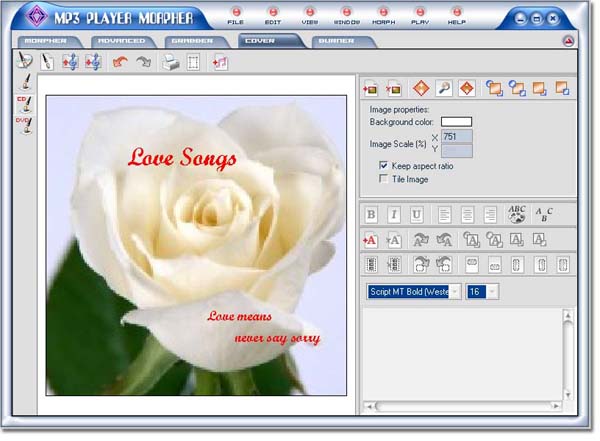Click the red collapse arrow button at top right
600x441 pixels.
click(569, 41)
